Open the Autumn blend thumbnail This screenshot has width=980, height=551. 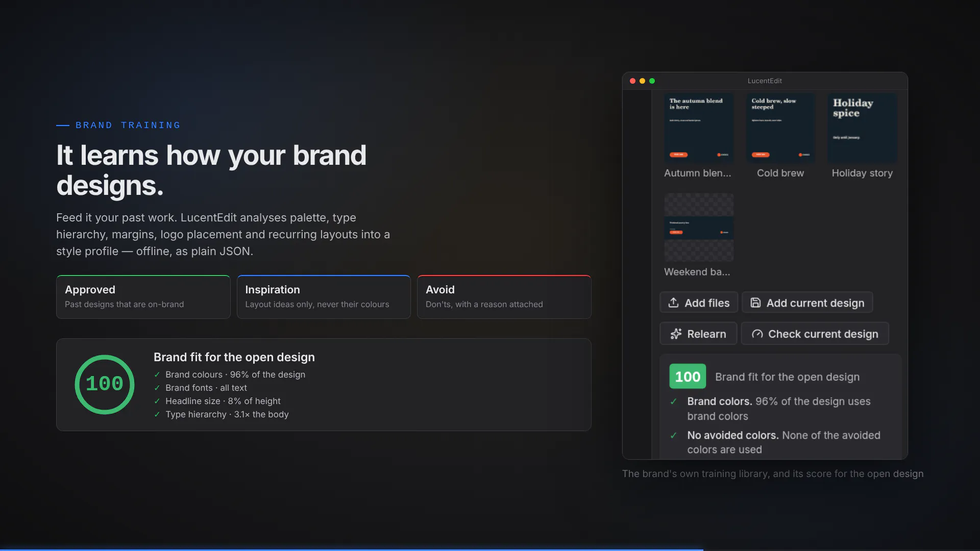(x=698, y=128)
